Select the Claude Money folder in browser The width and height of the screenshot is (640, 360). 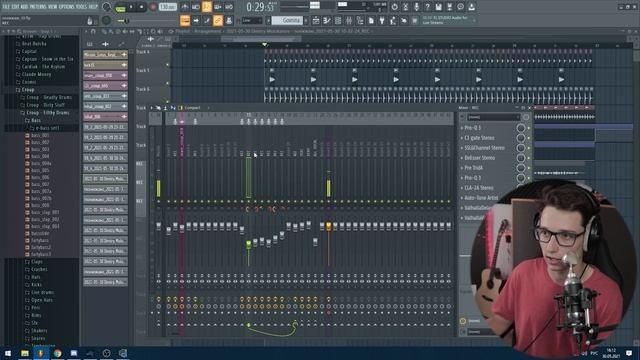point(33,75)
